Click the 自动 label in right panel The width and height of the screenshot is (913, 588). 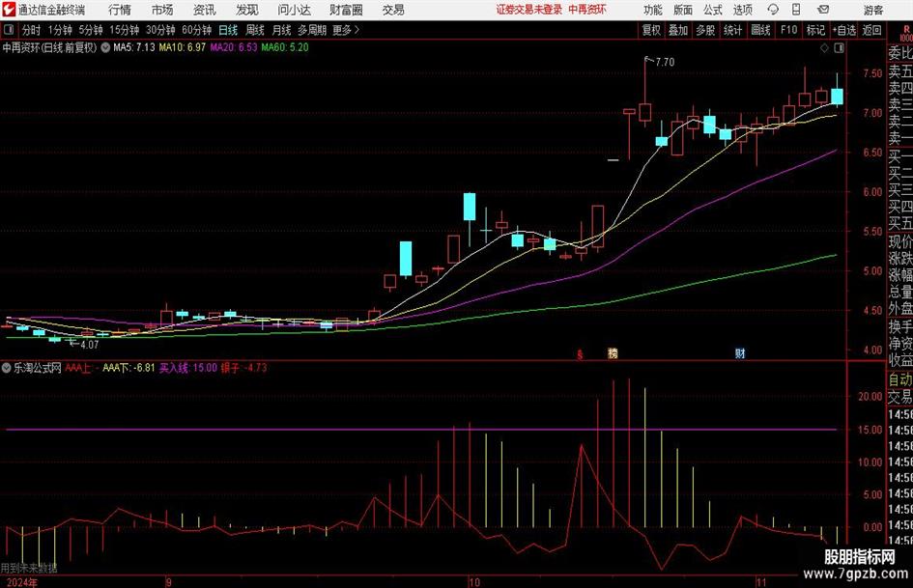[x=900, y=379]
